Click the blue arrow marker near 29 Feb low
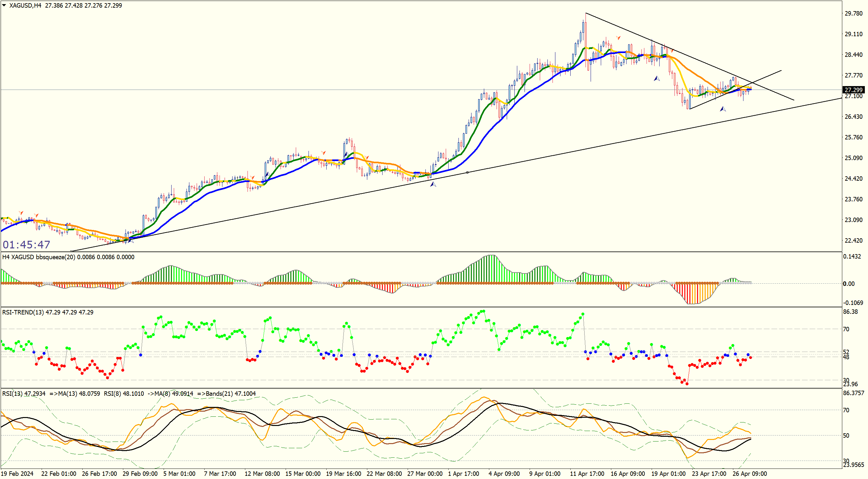868x479 pixels. (x=131, y=240)
